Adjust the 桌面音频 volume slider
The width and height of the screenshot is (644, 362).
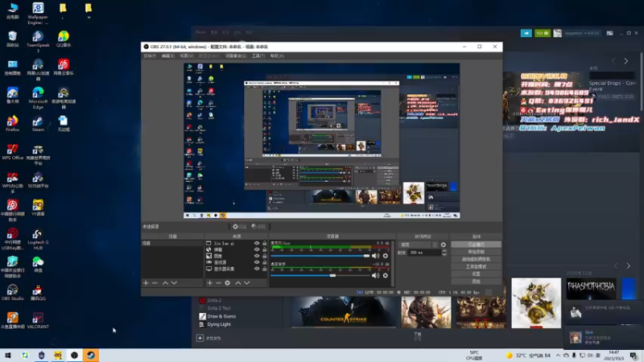click(x=320, y=275)
